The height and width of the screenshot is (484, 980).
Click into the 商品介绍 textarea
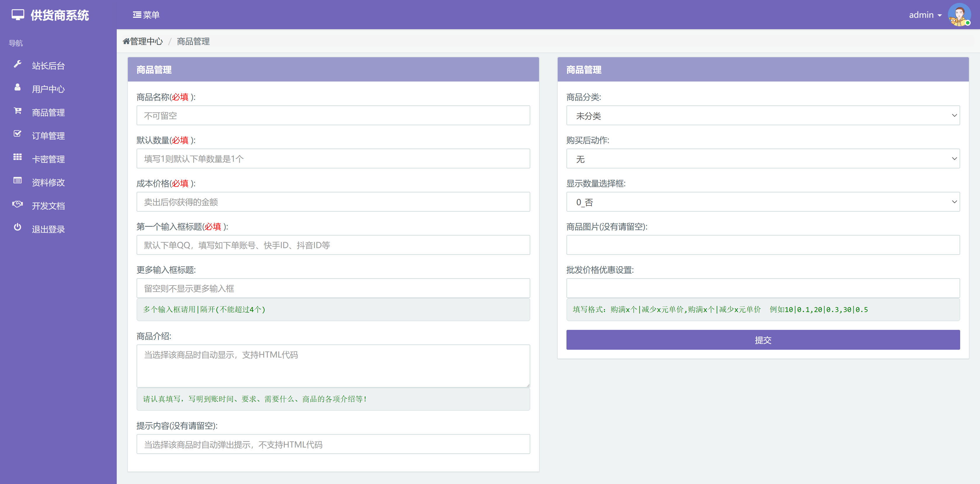pos(333,366)
